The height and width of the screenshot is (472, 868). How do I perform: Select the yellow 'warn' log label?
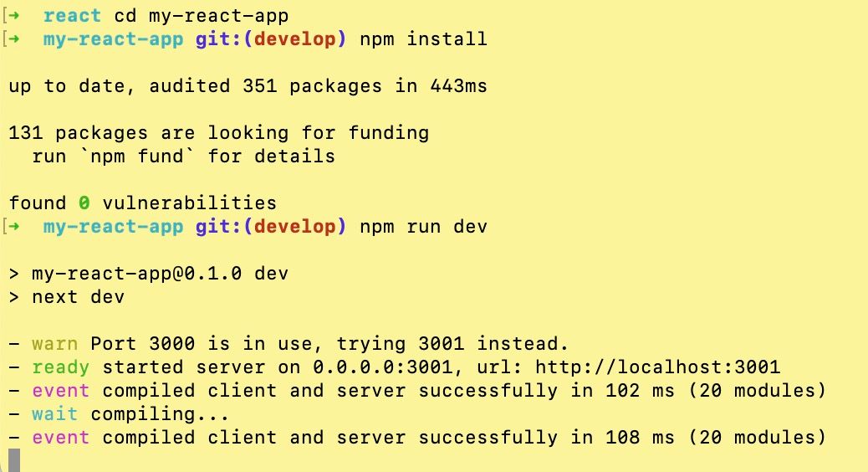pos(55,343)
